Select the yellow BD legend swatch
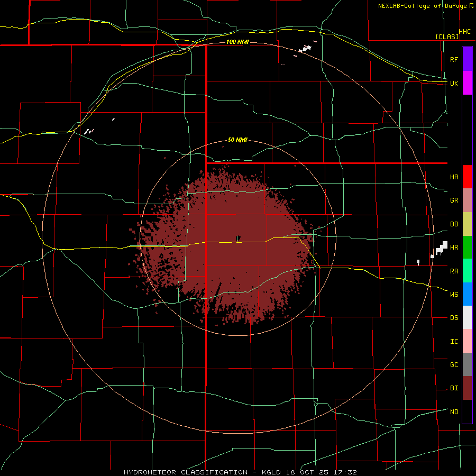 (x=467, y=224)
